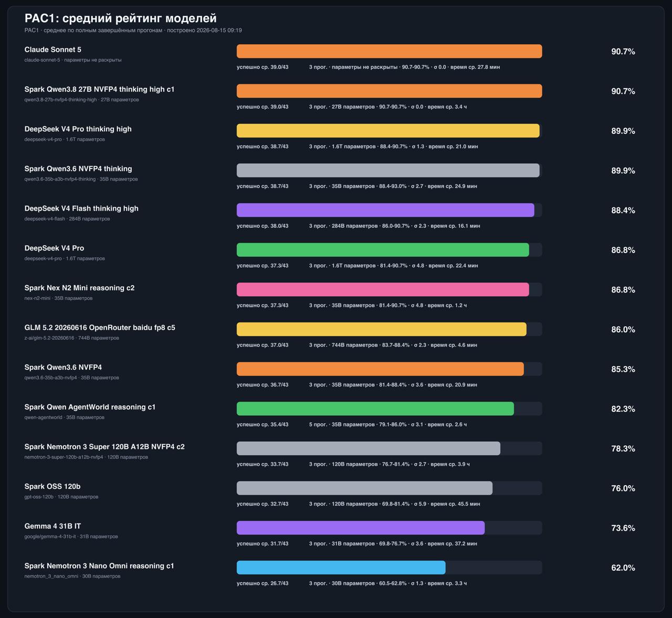Viewport: 672px width, 618px height.
Task: Click the yellow bar for GLM 5.2 20260616
Action: (x=382, y=329)
